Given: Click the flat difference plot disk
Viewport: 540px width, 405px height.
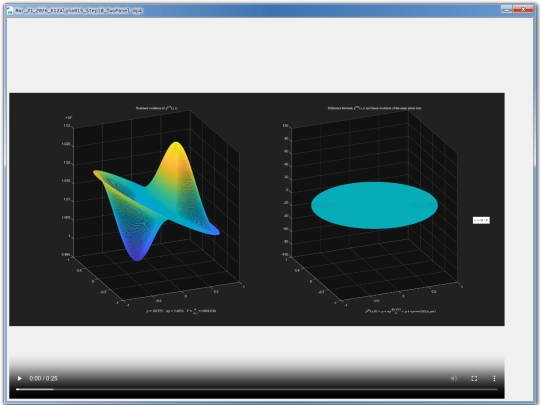Looking at the screenshot, I should tap(374, 205).
